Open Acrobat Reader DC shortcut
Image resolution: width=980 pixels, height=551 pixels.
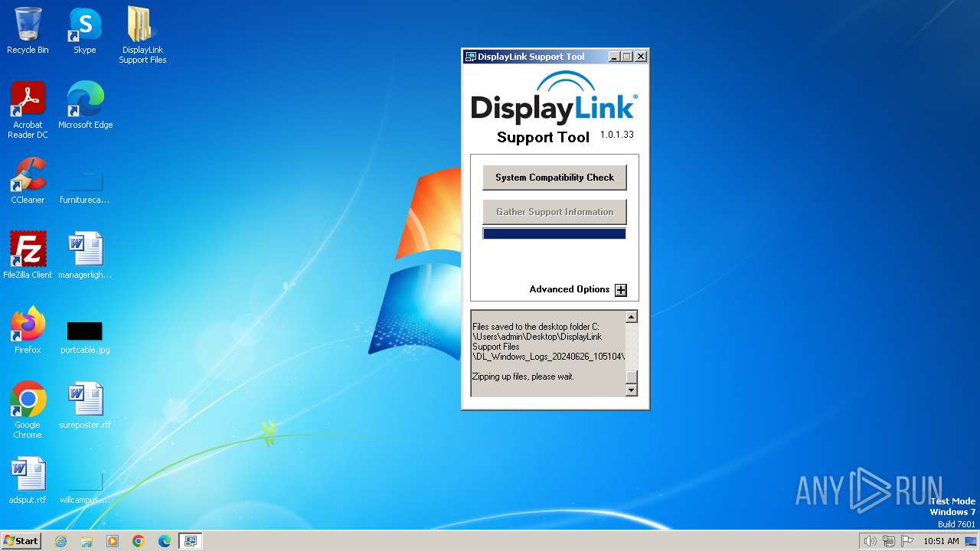pos(28,110)
